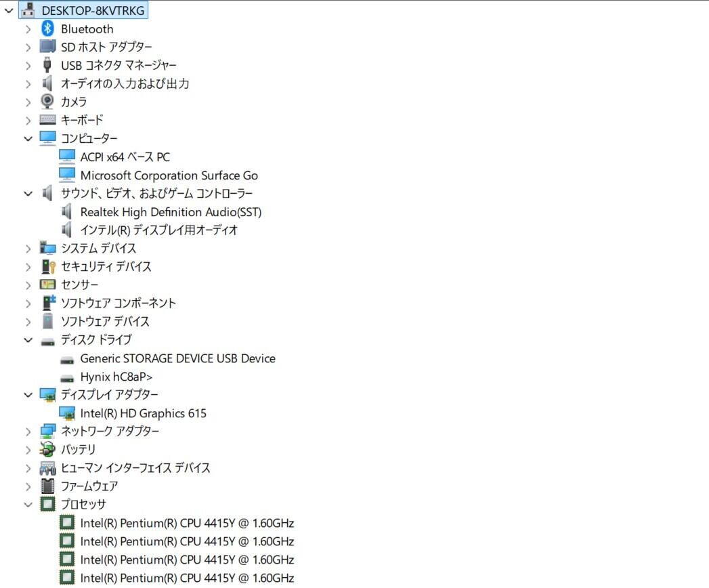Click the human interface device icon

(47, 468)
